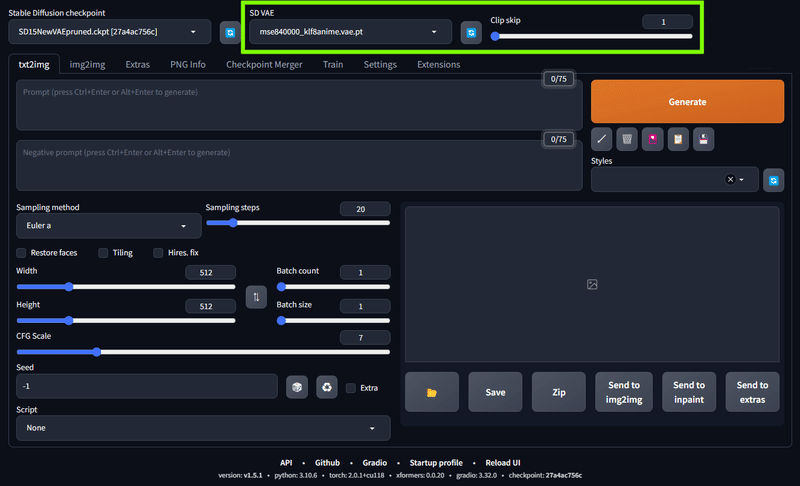Open the Gradio footer link
Image resolution: width=800 pixels, height=486 pixels.
[374, 463]
